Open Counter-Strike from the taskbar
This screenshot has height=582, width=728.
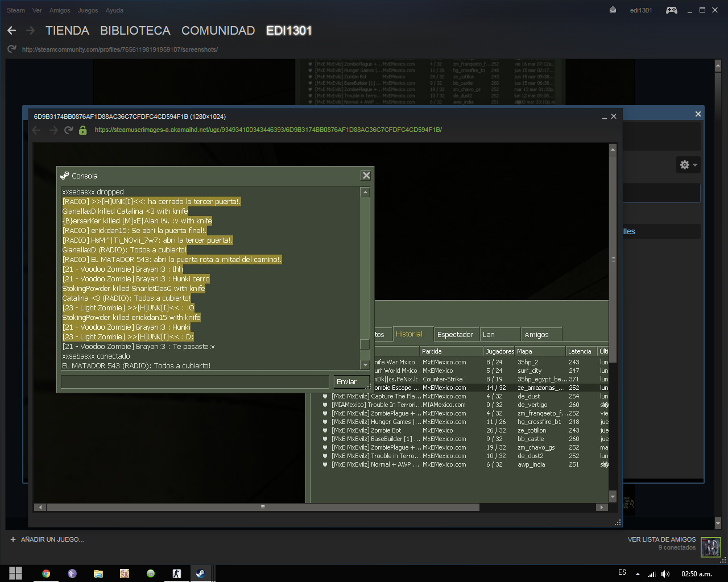[177, 573]
